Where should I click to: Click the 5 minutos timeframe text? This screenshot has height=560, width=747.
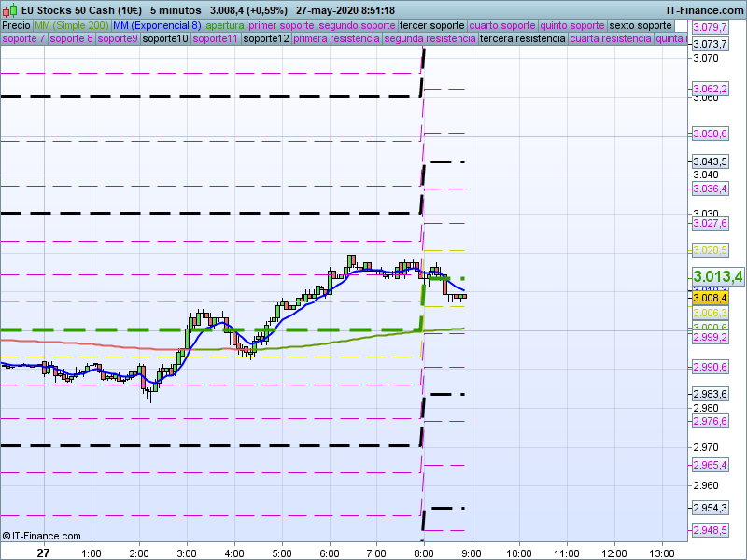click(x=176, y=9)
